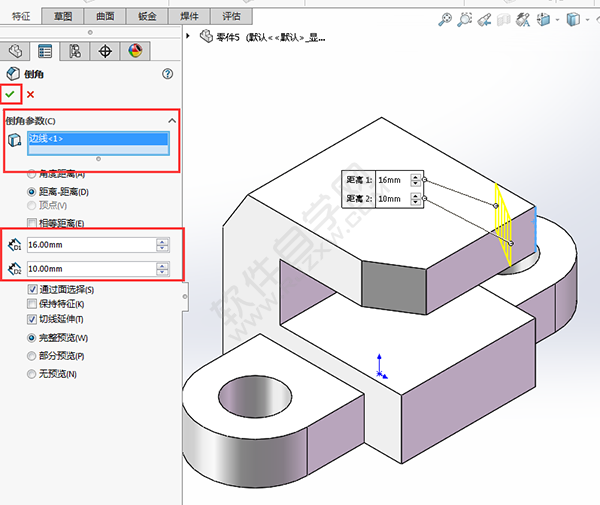The height and width of the screenshot is (505, 600).
Task: Expand the 零件5 flyout tree arrow
Action: (188, 36)
